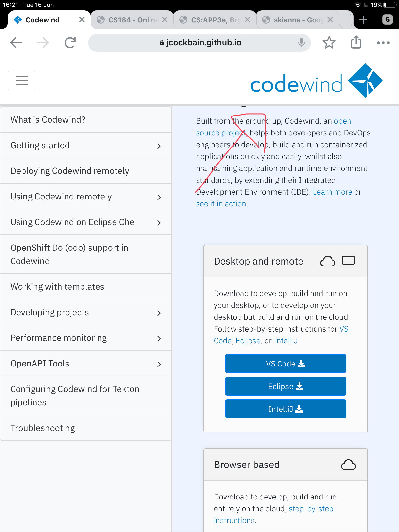Open the hamburger navigation menu

21,80
